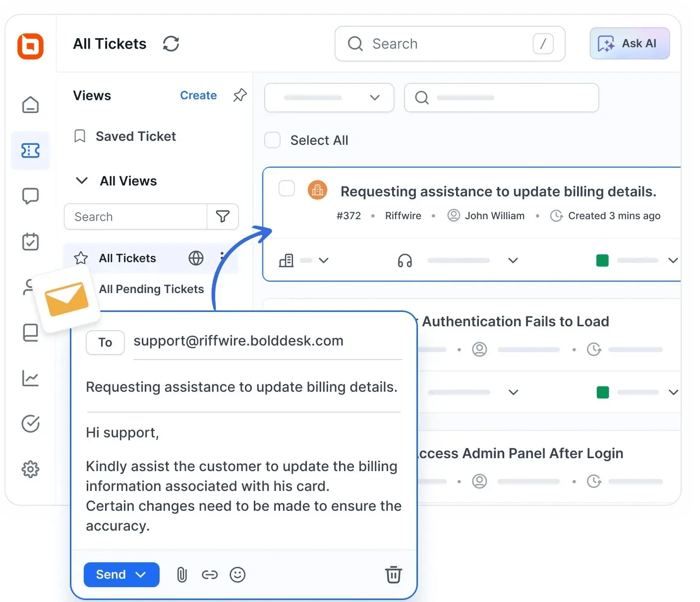
Task: Switch to the Home tab in sidebar
Action: coord(31,105)
